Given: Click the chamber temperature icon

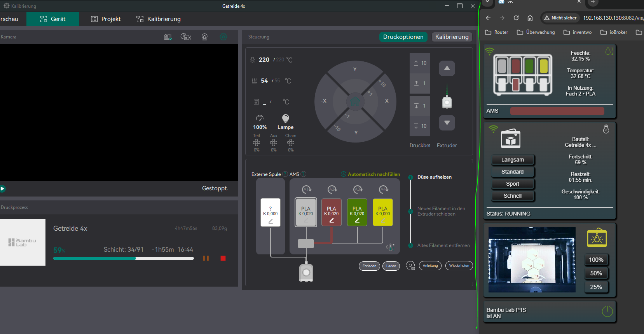Looking at the screenshot, I should 256,102.
